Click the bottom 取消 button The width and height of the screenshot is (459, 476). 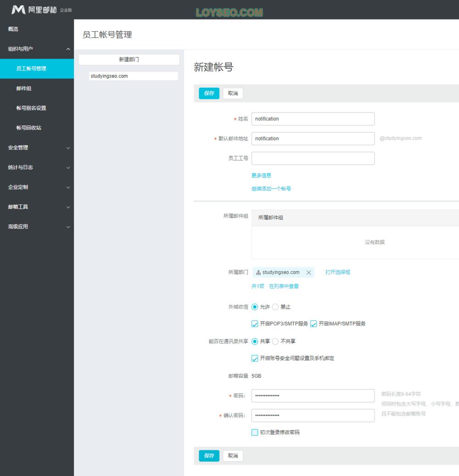(x=233, y=456)
